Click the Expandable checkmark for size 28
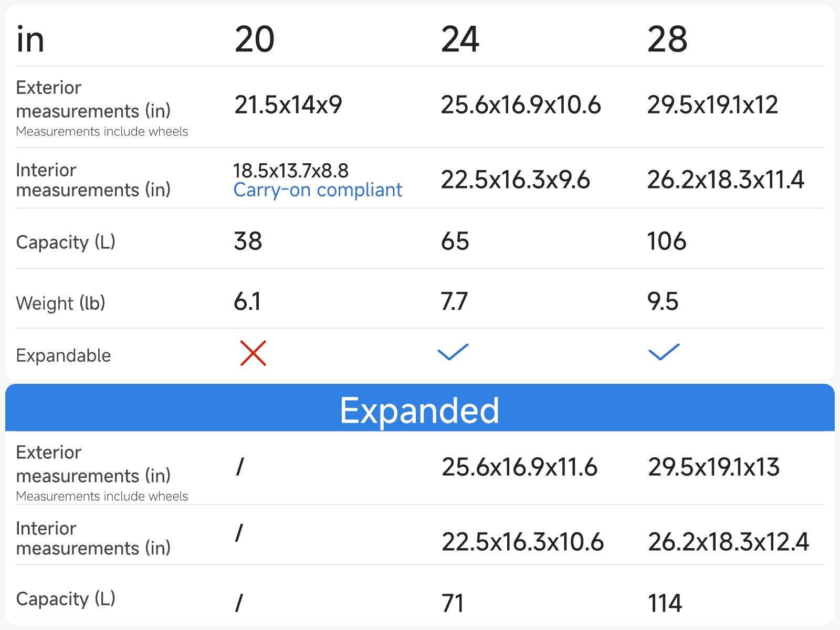 tap(664, 352)
